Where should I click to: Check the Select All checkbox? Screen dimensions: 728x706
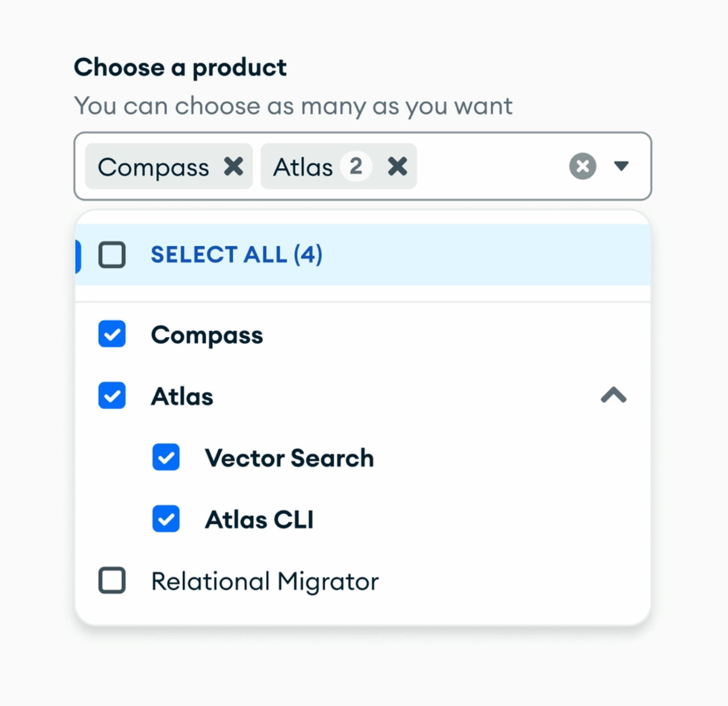pyautogui.click(x=112, y=255)
